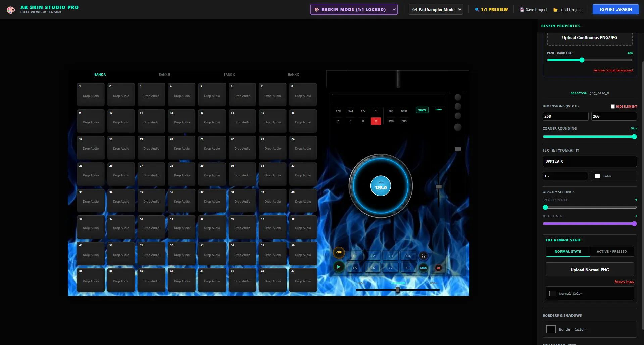Toggle the PHS effect button
644x345 pixels.
tap(404, 121)
